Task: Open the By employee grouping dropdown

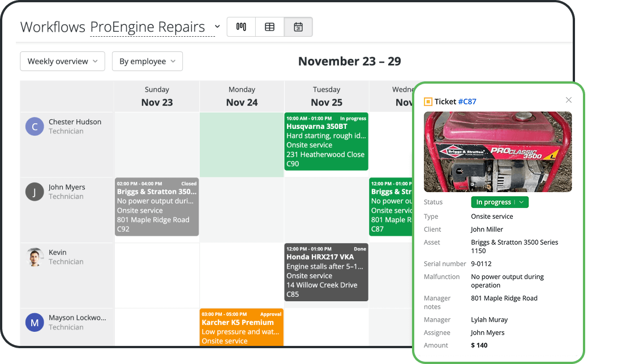Action: 147,61
